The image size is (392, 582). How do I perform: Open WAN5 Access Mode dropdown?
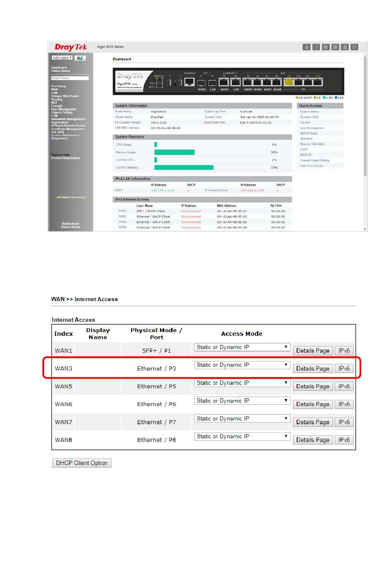click(243, 383)
